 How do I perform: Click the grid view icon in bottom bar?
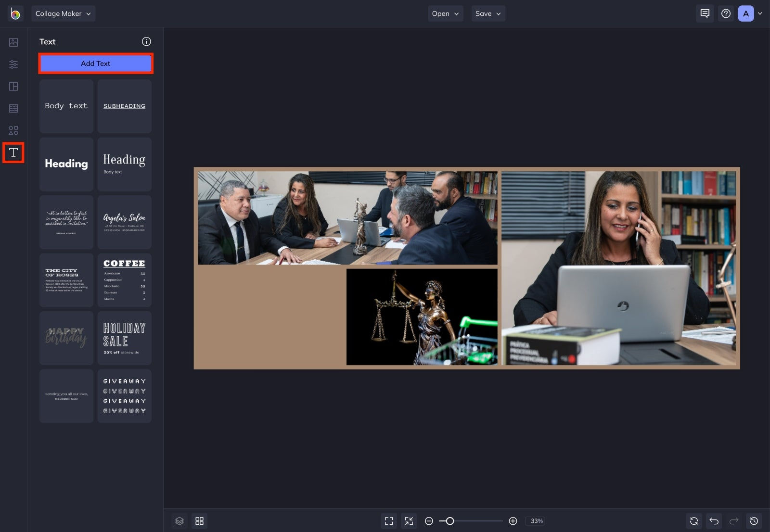[x=200, y=521]
